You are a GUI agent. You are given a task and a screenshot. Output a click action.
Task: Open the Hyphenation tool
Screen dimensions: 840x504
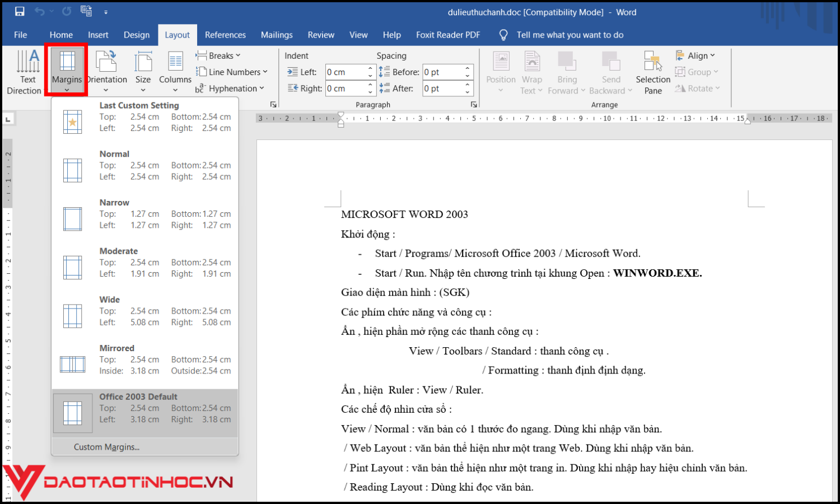(231, 88)
